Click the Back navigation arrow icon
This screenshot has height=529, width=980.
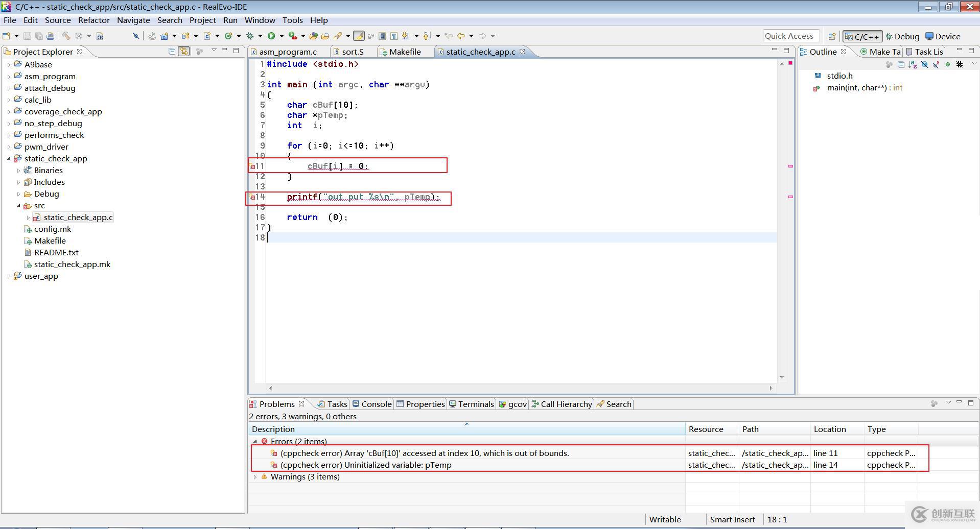(461, 36)
